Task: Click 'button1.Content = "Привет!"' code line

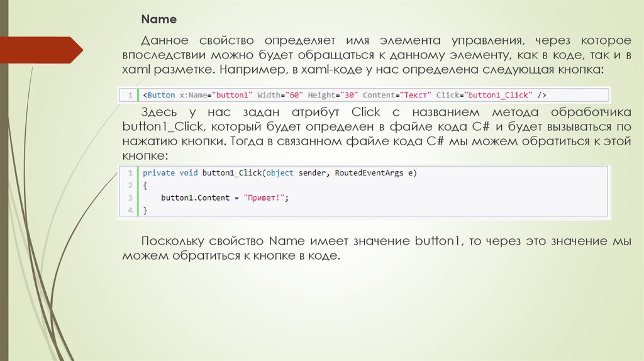Action: click(225, 197)
